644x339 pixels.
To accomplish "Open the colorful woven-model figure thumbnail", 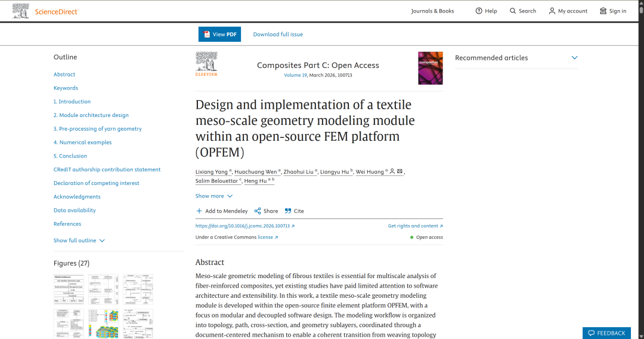I will tap(104, 324).
